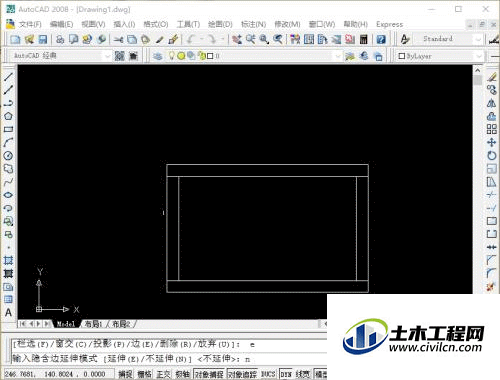The width and height of the screenshot is (500, 380).
Task: Select the Rectangle draw tool
Action: (x=8, y=129)
